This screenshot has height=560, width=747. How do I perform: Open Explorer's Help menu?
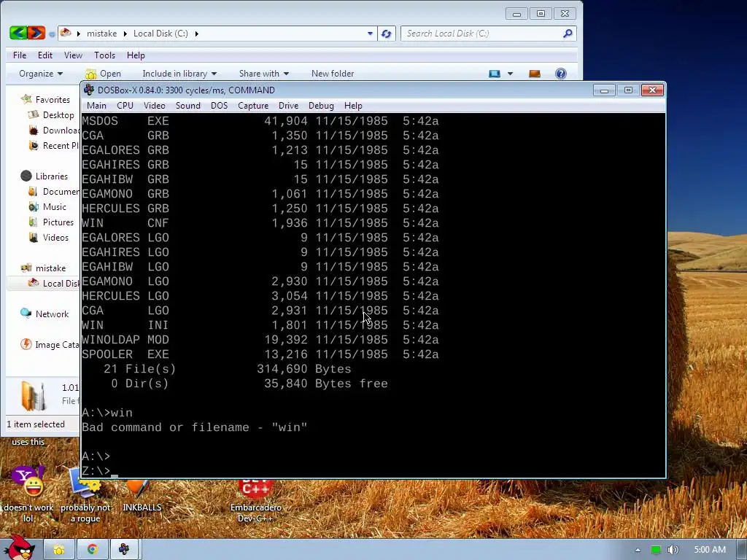pyautogui.click(x=136, y=55)
